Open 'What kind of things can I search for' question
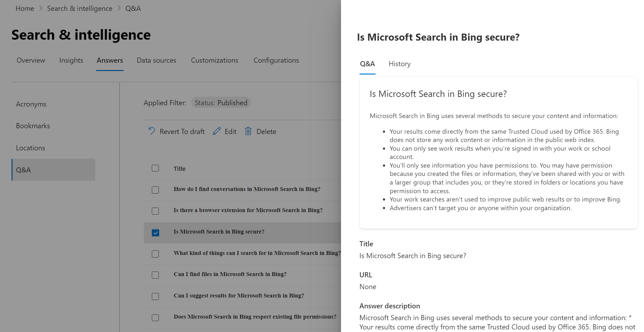Image resolution: width=644 pixels, height=332 pixels. click(257, 253)
